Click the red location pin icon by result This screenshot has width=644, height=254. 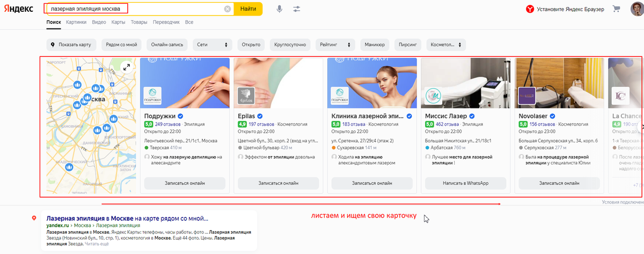pos(34,219)
